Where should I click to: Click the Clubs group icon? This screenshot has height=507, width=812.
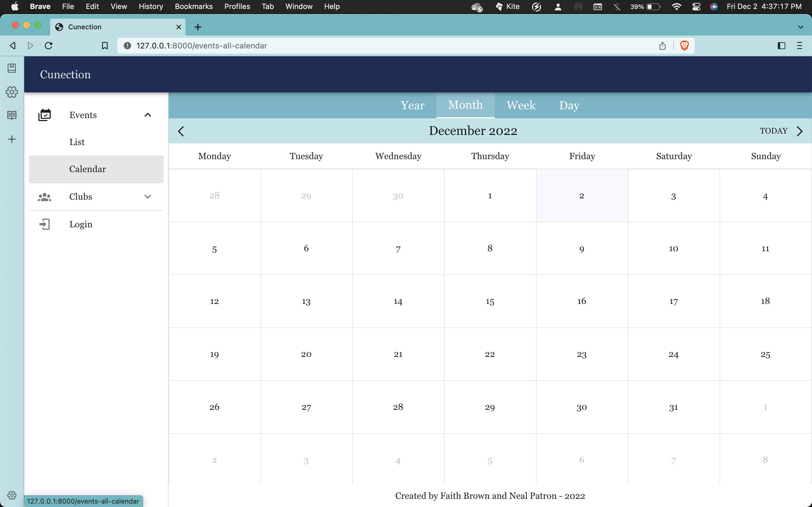coord(44,197)
